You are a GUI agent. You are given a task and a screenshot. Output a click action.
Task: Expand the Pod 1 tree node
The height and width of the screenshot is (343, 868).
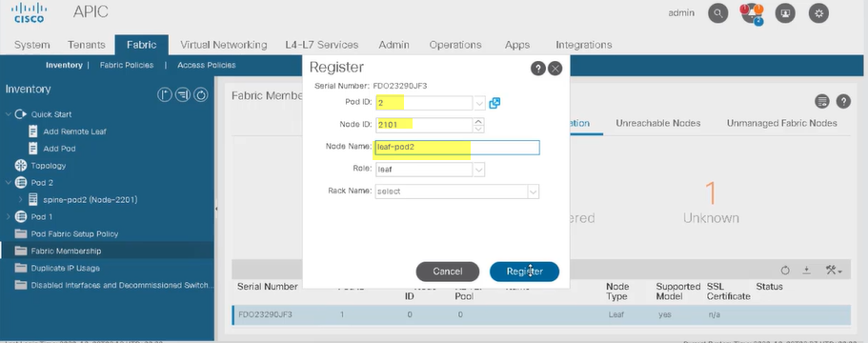pos(8,217)
